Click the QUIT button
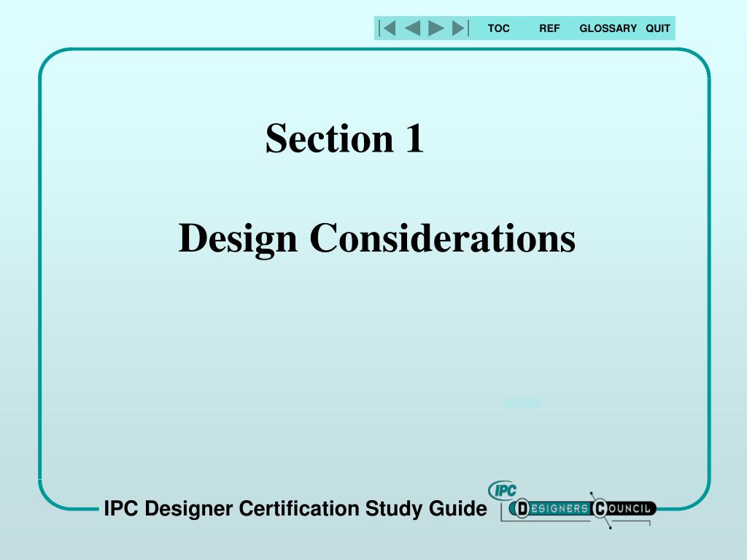 pos(658,28)
